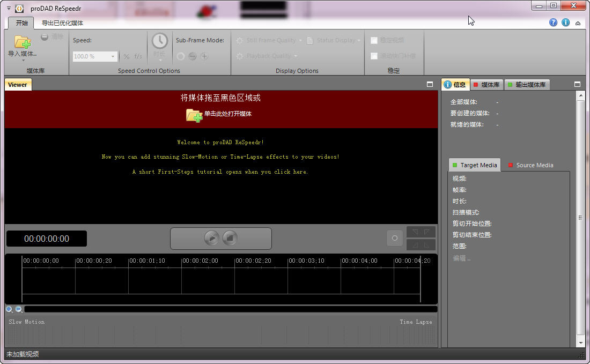
Task: Open the quick access arrow in the title bar
Action: pyautogui.click(x=8, y=8)
